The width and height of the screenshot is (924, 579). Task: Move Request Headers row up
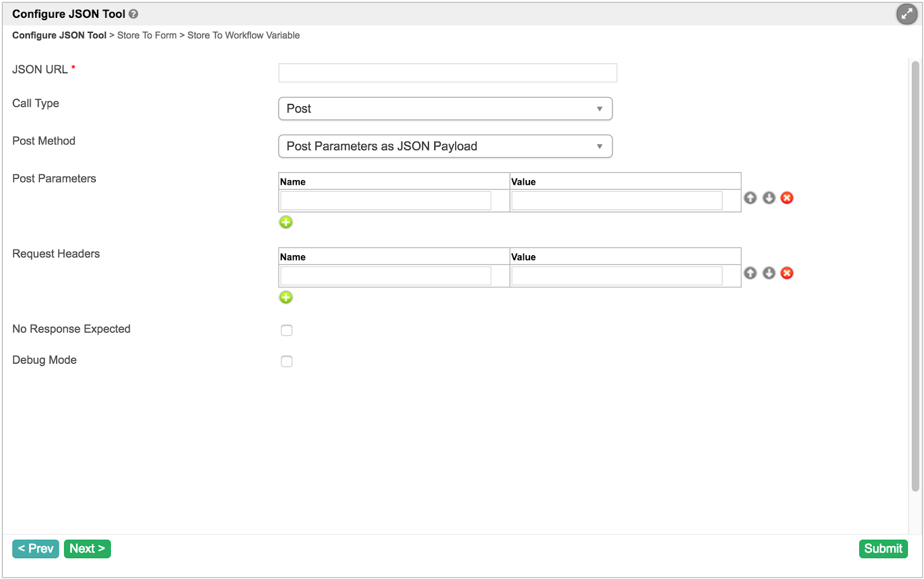750,273
